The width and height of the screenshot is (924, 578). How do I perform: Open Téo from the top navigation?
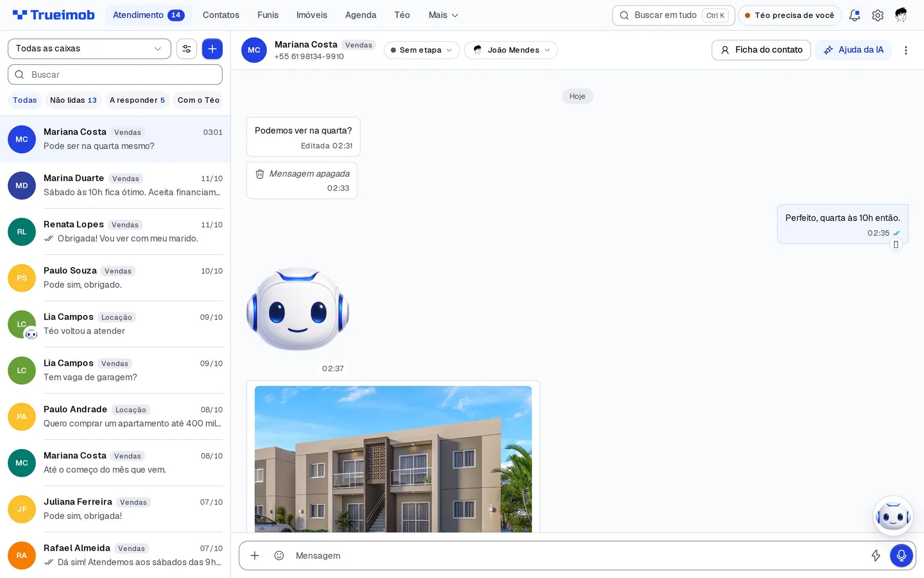[x=402, y=15]
